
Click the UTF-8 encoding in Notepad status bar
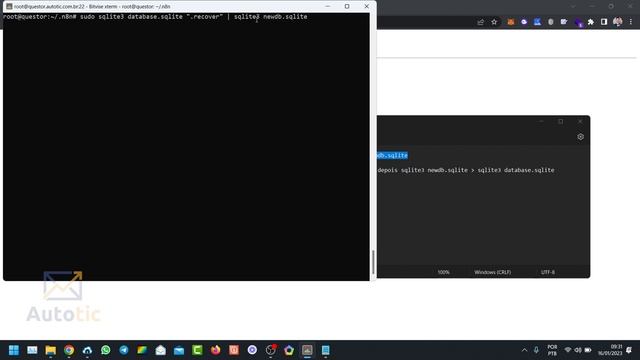pyautogui.click(x=548, y=272)
